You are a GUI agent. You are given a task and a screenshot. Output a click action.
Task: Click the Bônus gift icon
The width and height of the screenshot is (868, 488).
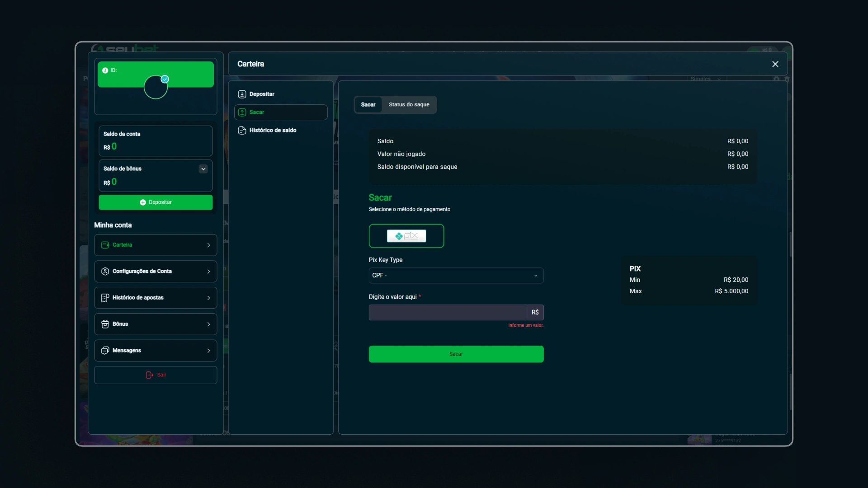pyautogui.click(x=105, y=324)
